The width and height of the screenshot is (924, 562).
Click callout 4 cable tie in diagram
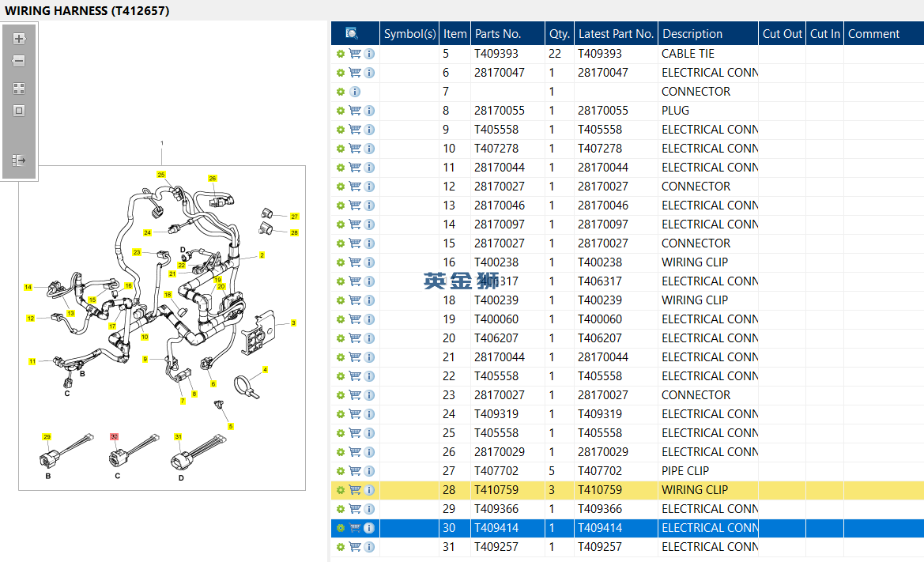click(265, 370)
